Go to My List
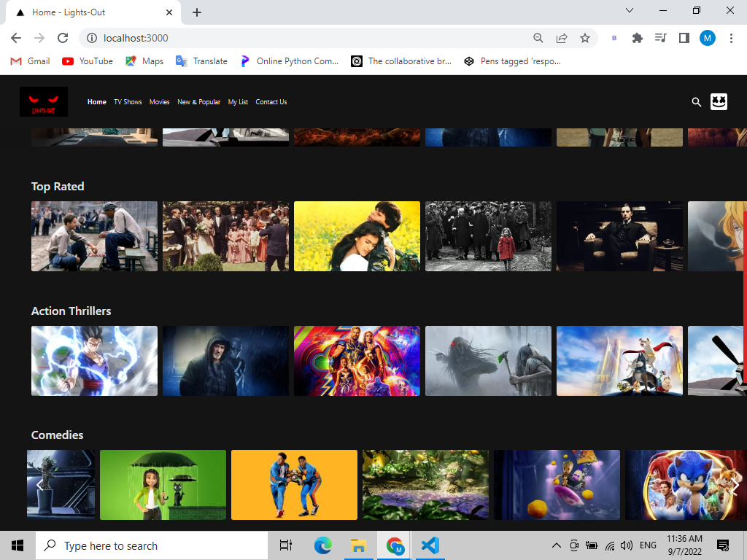747x560 pixels. pyautogui.click(x=238, y=102)
